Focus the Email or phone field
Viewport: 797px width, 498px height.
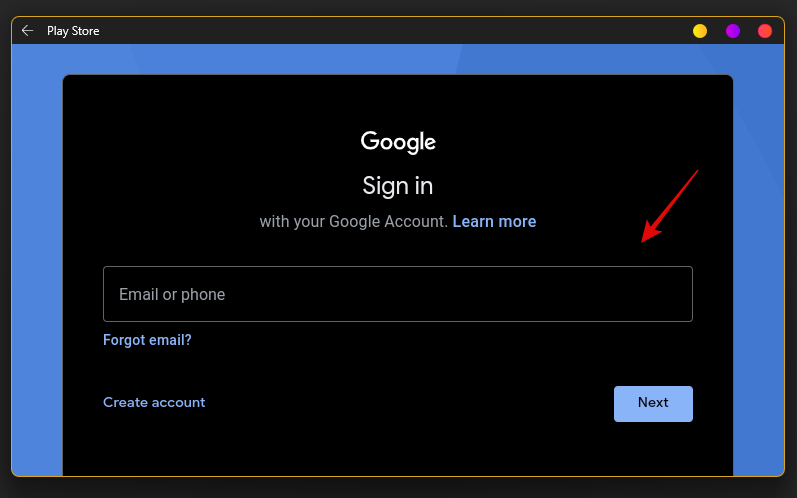pos(397,294)
